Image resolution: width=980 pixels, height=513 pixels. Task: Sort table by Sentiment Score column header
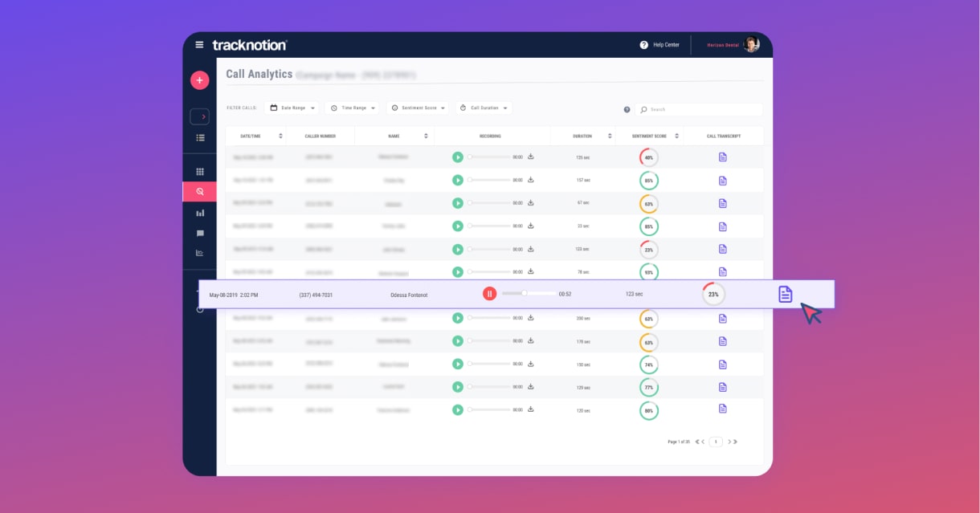point(676,136)
